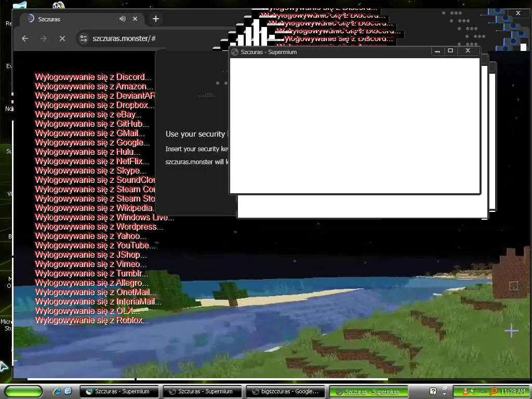Screen dimensions: 532x399
Task: Open a new tab with the plus button
Action: click(156, 19)
